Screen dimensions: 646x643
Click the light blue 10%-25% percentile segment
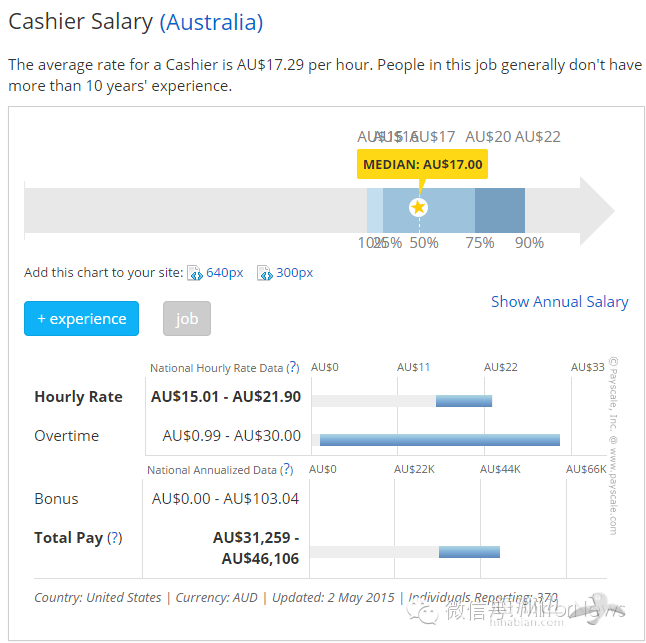pos(375,210)
